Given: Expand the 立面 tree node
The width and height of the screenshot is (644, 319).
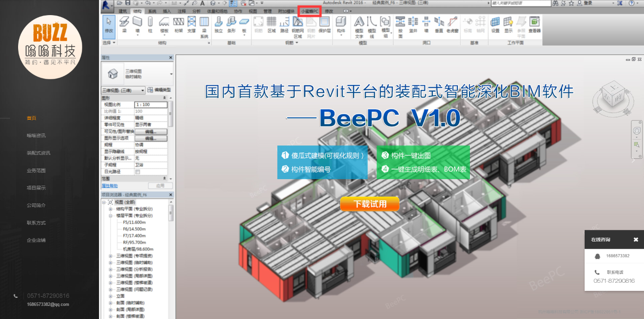Looking at the screenshot, I should 111,296.
